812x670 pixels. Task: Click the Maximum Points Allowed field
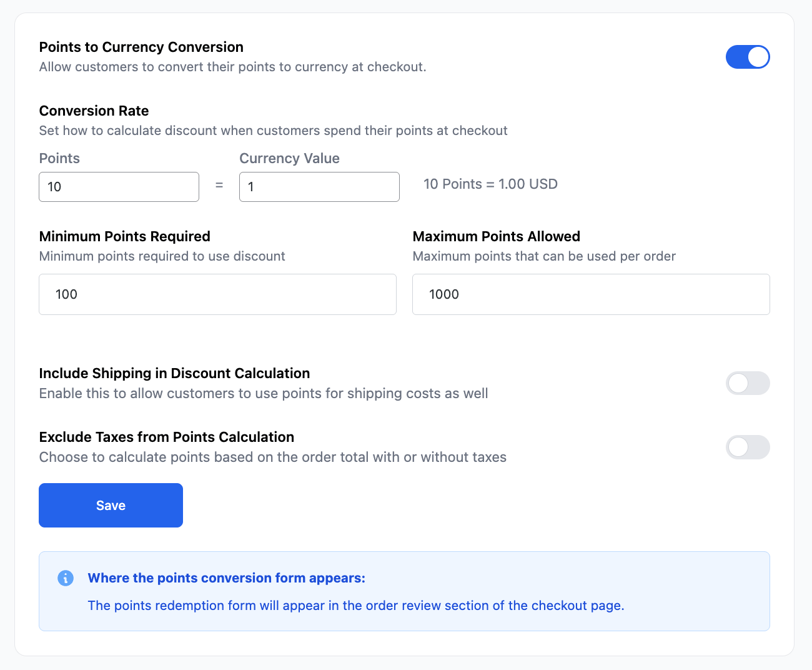point(591,294)
